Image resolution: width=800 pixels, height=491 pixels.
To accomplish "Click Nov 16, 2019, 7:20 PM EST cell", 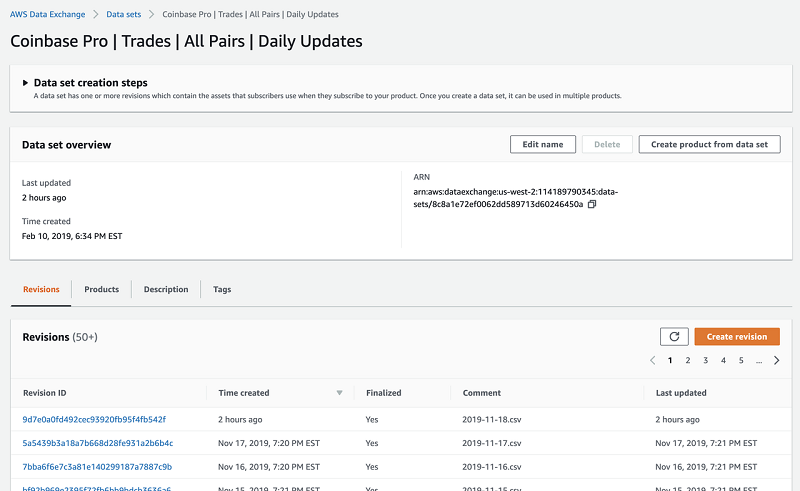I will [269, 467].
